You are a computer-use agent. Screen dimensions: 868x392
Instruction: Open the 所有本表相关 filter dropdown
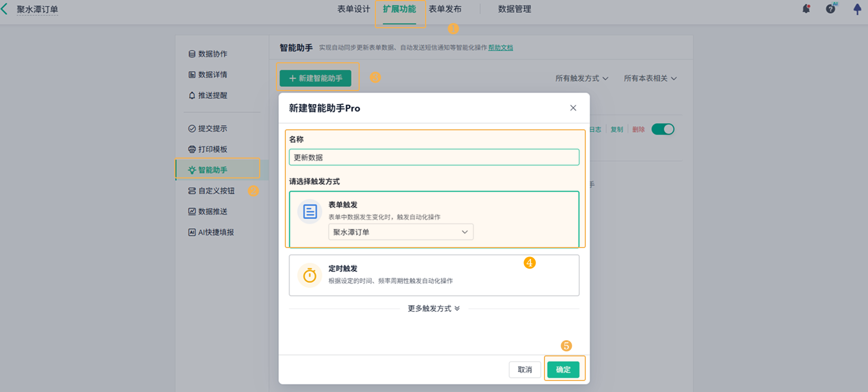pos(650,79)
